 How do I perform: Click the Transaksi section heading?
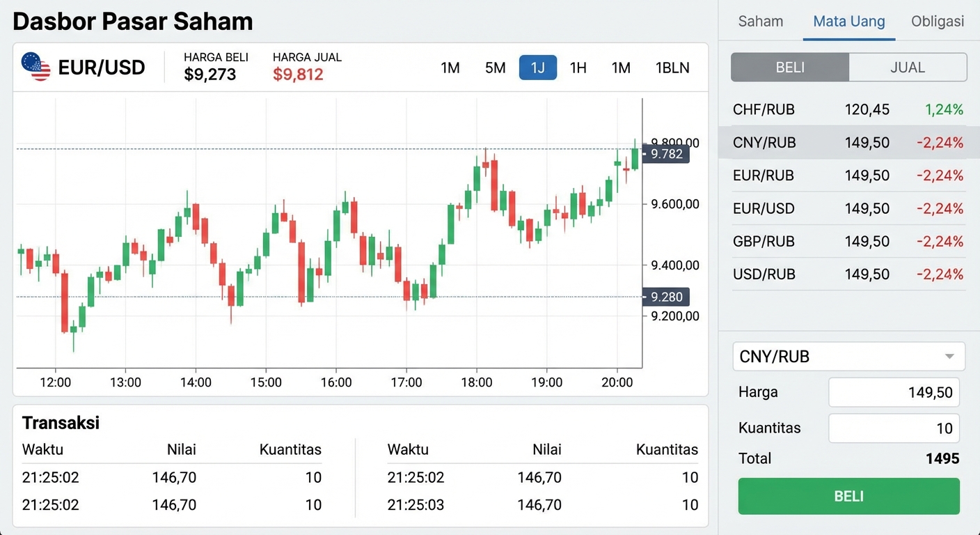pos(61,423)
